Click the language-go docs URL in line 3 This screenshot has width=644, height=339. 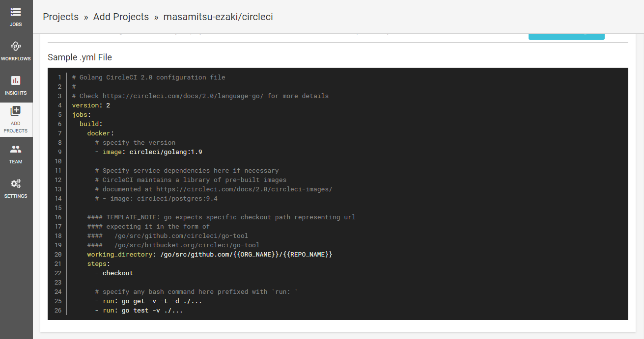tap(183, 96)
